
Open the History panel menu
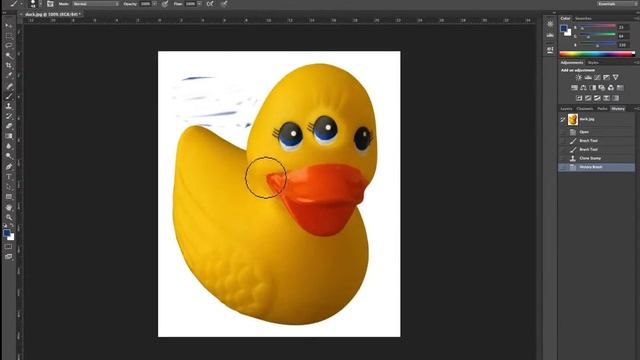coord(636,109)
